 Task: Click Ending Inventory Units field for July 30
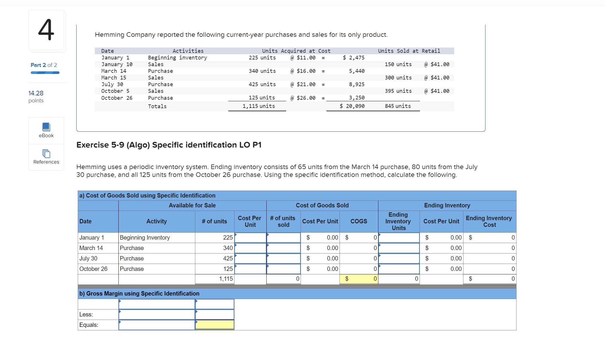coord(399,258)
